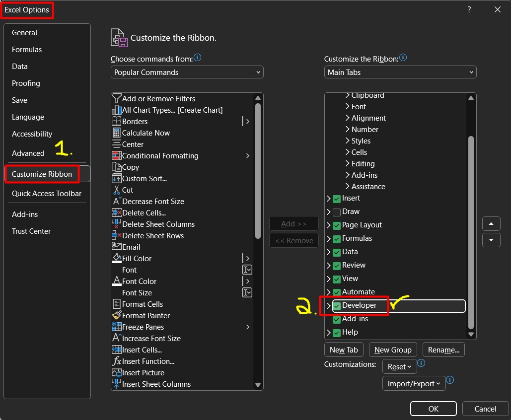The height and width of the screenshot is (420, 511).
Task: Uncheck the View tab checkbox
Action: (x=337, y=279)
